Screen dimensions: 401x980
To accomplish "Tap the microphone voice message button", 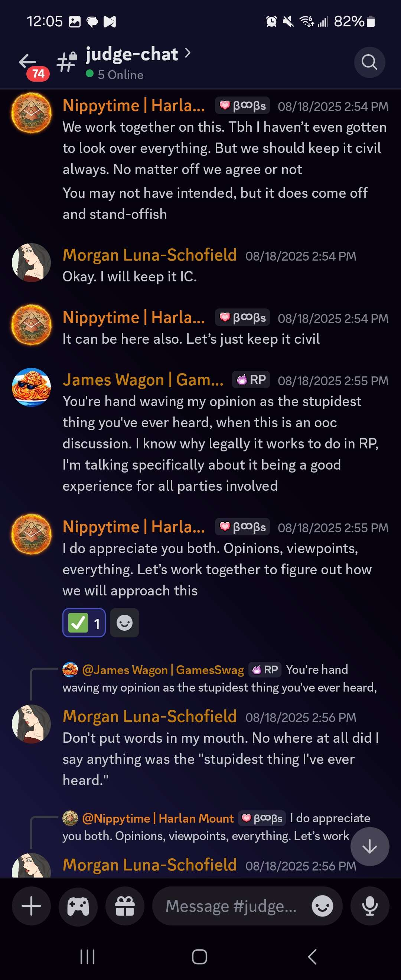I will coord(369,906).
